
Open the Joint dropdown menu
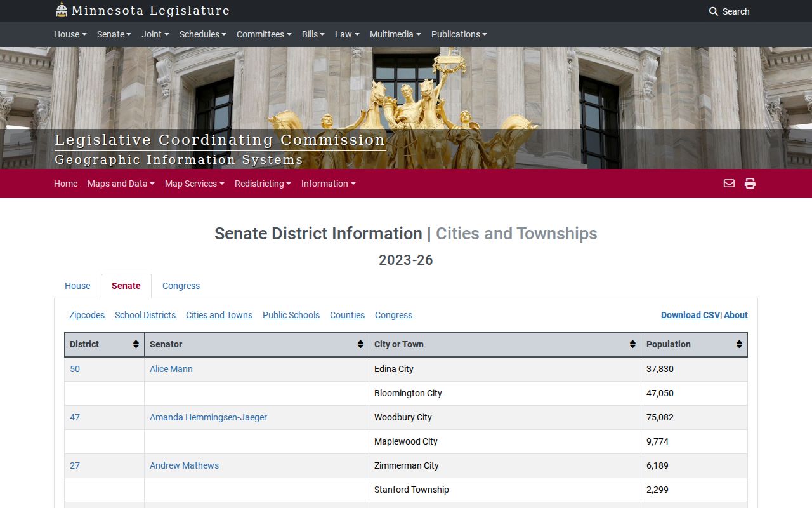(155, 34)
